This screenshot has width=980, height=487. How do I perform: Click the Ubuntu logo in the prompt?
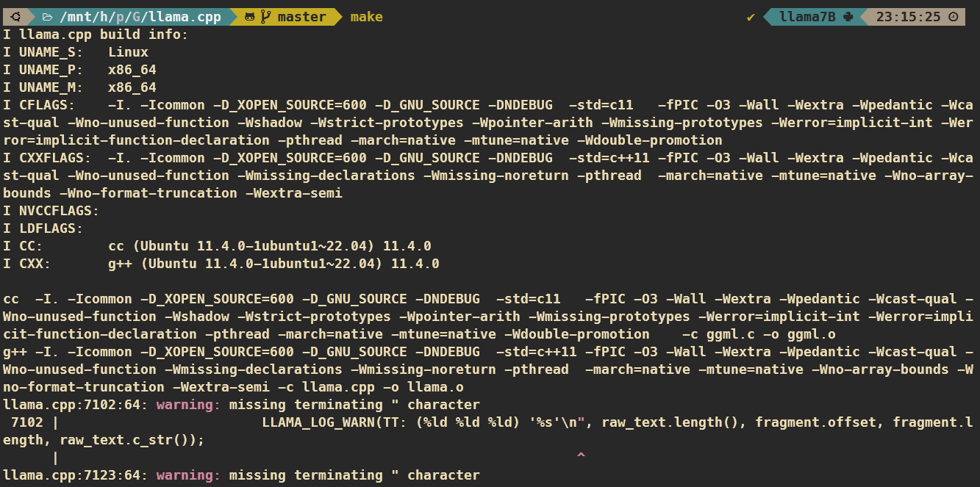pos(15,17)
